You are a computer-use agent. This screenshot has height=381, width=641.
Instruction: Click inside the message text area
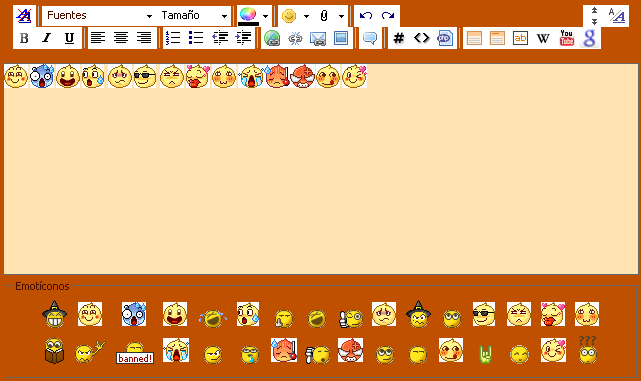tap(321, 169)
